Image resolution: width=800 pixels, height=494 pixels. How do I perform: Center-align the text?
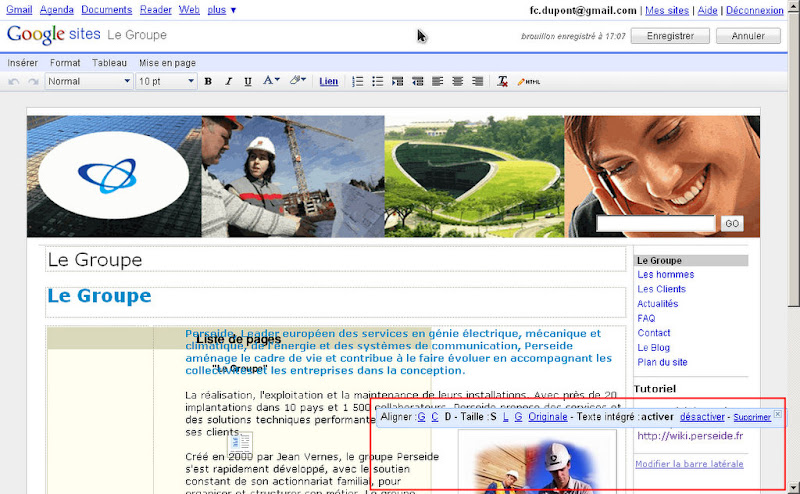click(458, 82)
